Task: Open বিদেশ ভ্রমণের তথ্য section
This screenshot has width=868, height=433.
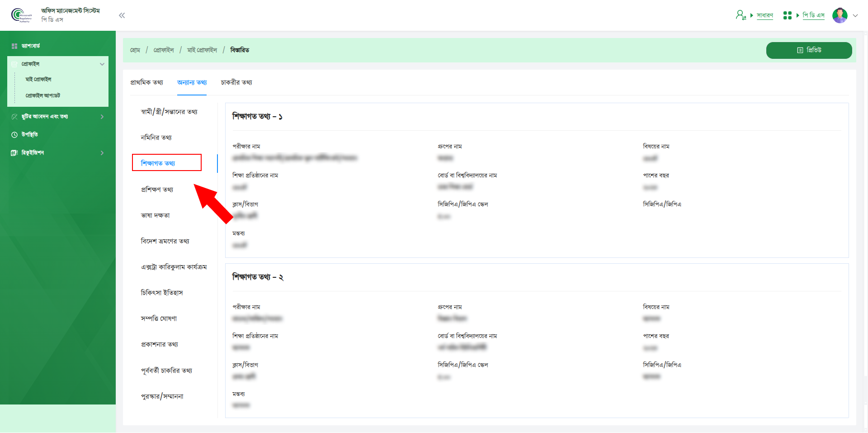Action: 165,241
